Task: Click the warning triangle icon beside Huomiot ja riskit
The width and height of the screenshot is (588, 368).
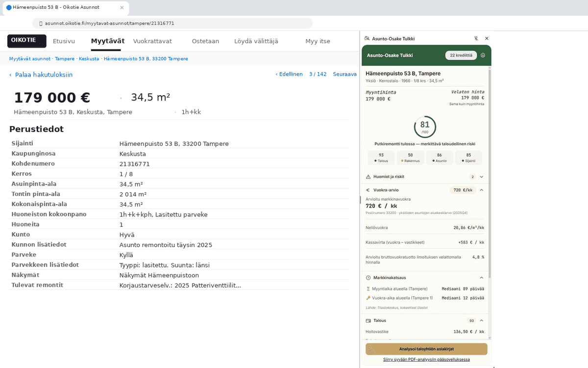Action: coord(368,177)
